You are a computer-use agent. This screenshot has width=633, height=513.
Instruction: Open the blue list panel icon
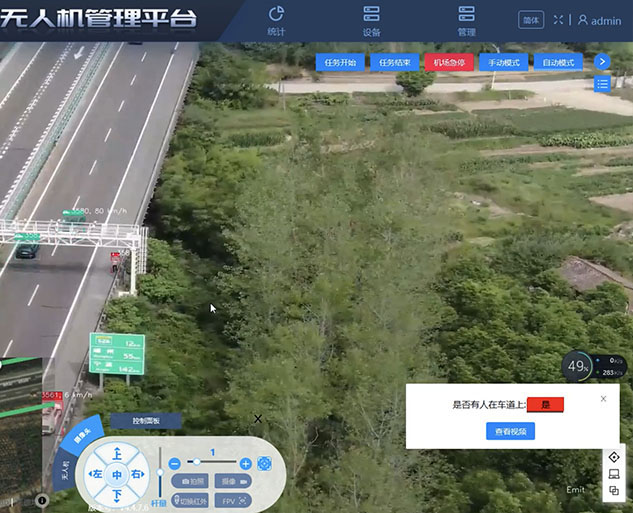tap(602, 84)
